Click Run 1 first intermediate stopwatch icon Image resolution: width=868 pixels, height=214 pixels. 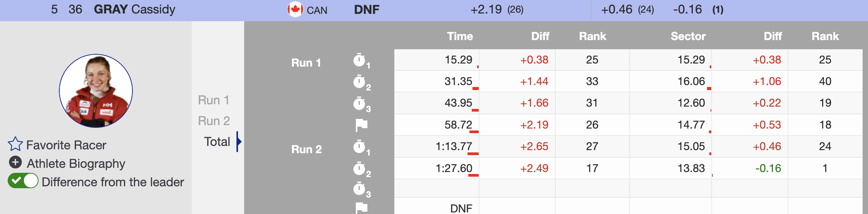pyautogui.click(x=359, y=60)
